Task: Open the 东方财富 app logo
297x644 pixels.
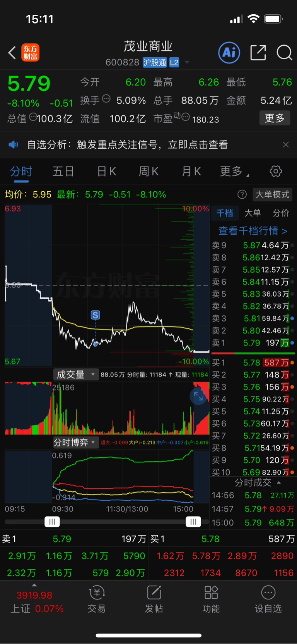Action: coord(31,53)
